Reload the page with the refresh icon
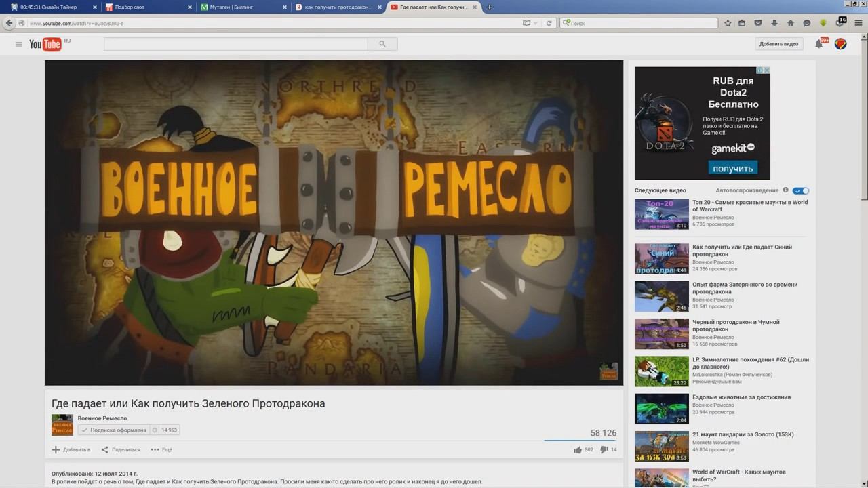Viewport: 868px width, 488px height. point(549,23)
